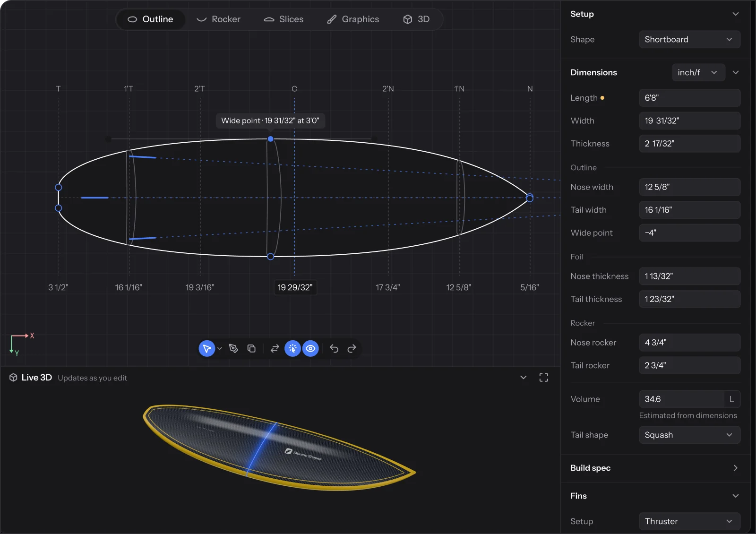
Task: Click the 16 1/16" width measurement
Action: (129, 287)
